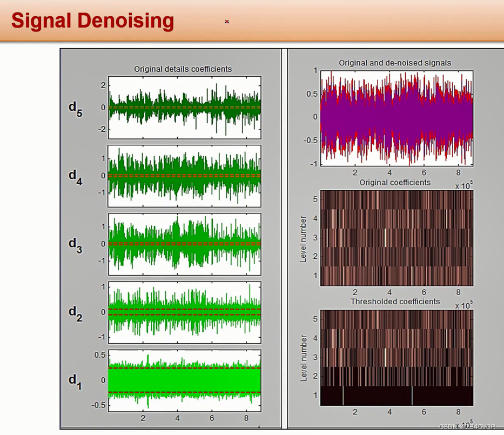The width and height of the screenshot is (504, 435).
Task: Select the d2 detail coefficients plot
Action: [x=185, y=312]
